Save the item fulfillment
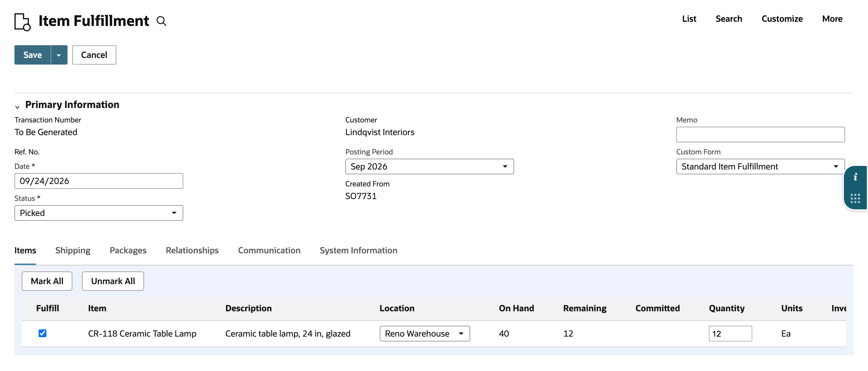 pos(33,55)
